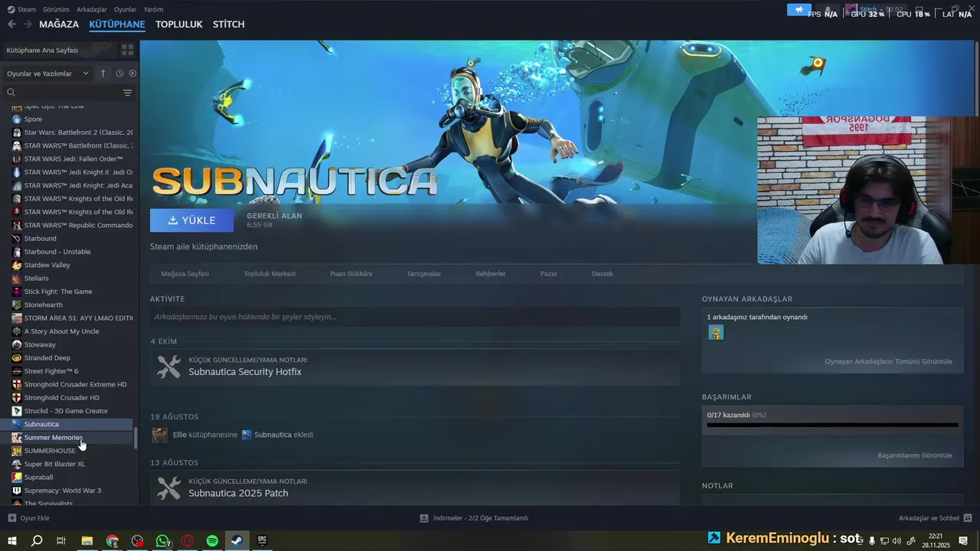This screenshot has height=551, width=980.
Task: Focus the library search field
Action: [x=67, y=93]
